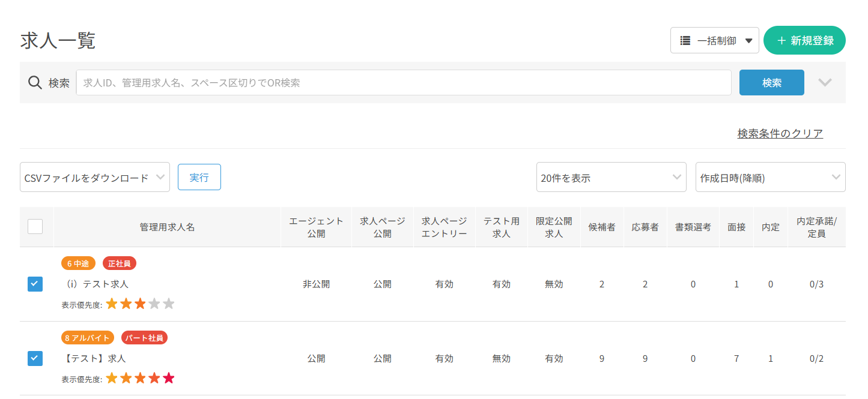Click the fifth star of (i) テスト求人 priority
The height and width of the screenshot is (399, 868).
click(x=169, y=304)
